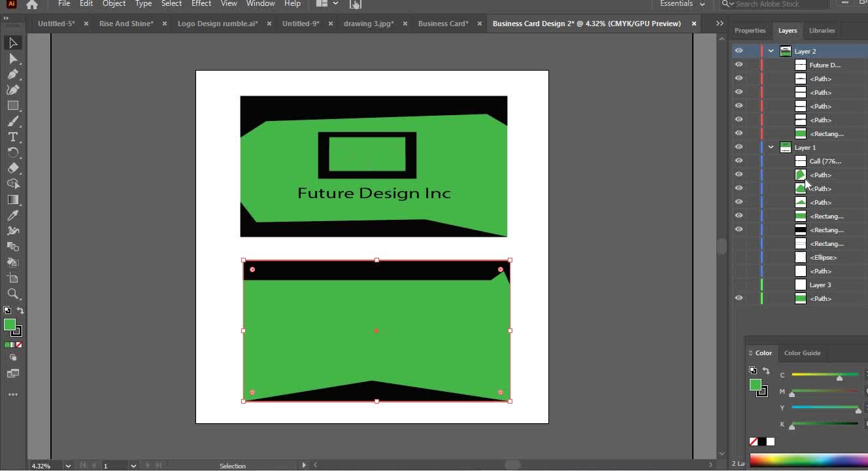Open the zoom level 4.32% dropdown
The height and width of the screenshot is (471, 868).
coord(67,466)
